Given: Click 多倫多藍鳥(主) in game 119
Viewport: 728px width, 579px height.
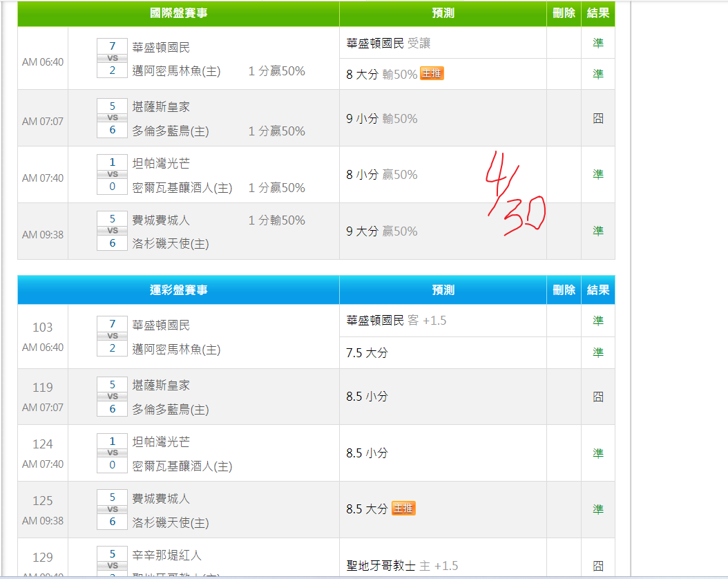Looking at the screenshot, I should coord(171,410).
